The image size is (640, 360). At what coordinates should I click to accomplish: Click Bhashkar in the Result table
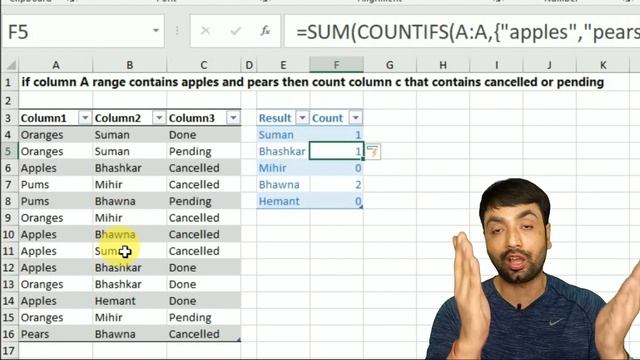point(282,151)
